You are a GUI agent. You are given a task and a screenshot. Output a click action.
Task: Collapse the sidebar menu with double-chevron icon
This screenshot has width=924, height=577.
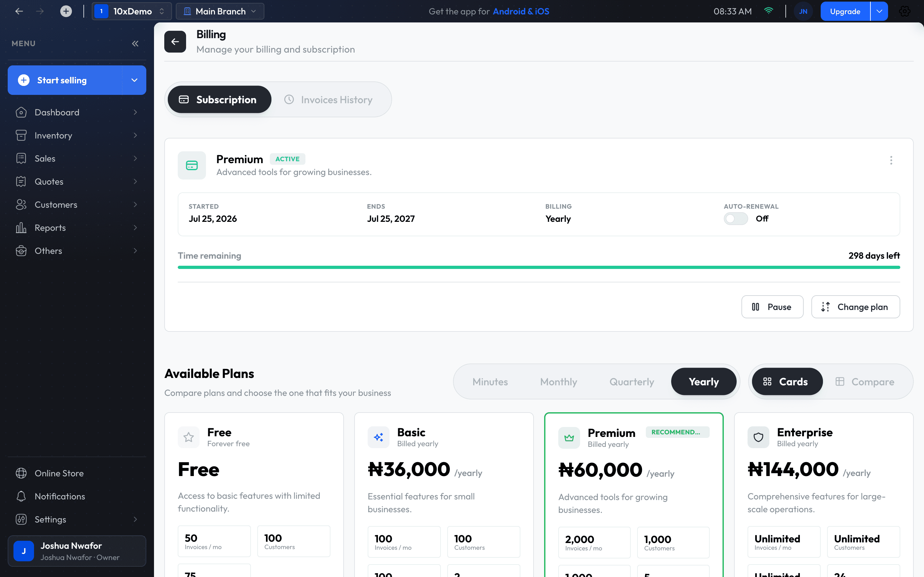135,44
